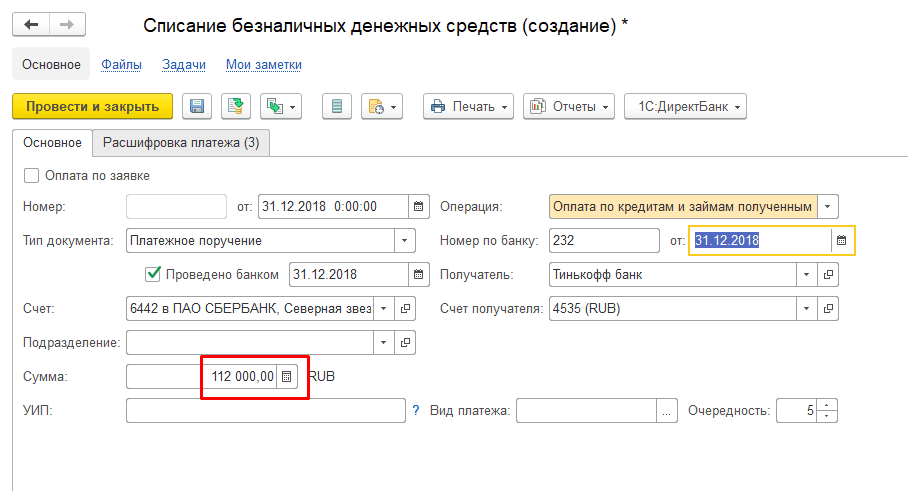Open the Мои заметки link
Screen dimensions: 908x491
263,64
